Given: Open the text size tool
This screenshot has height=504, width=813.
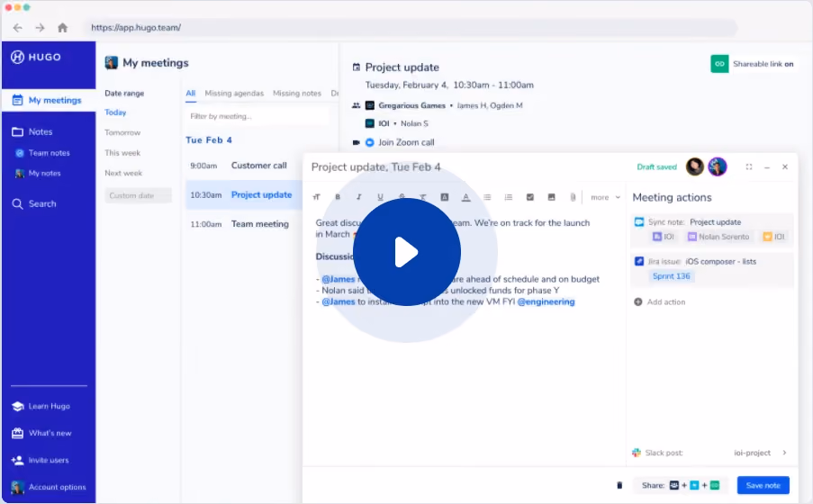Looking at the screenshot, I should tap(316, 197).
